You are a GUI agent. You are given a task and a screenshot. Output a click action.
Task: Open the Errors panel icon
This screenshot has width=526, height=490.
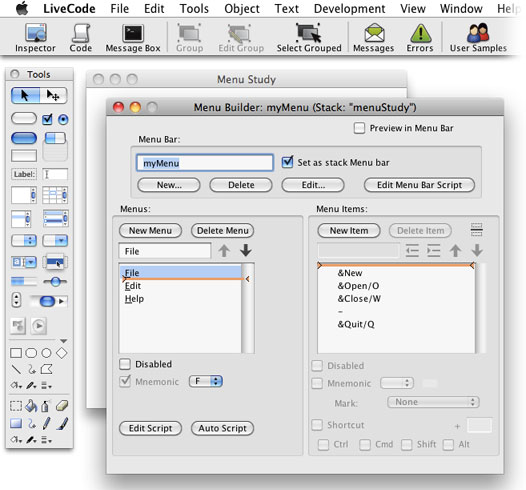coord(420,38)
